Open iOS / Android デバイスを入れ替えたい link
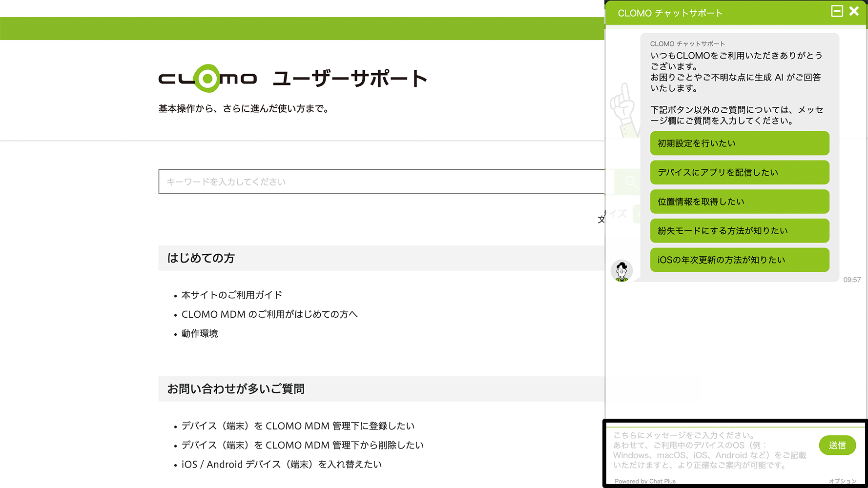 pyautogui.click(x=282, y=465)
